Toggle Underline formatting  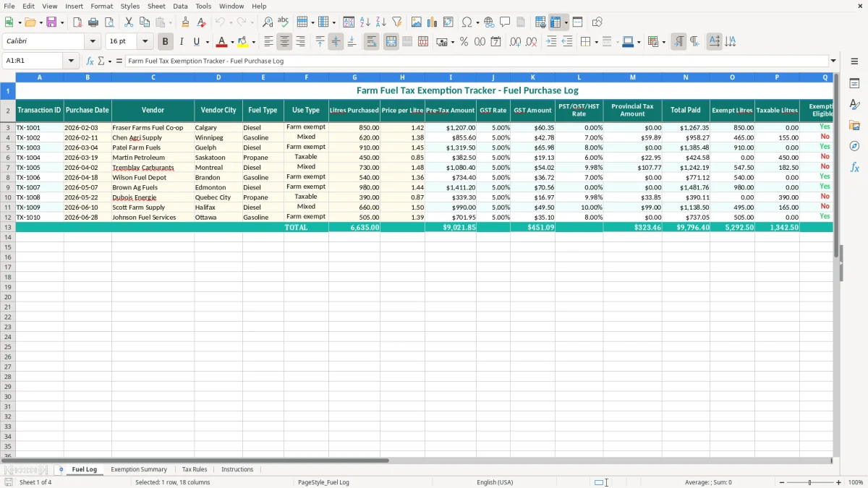point(196,42)
